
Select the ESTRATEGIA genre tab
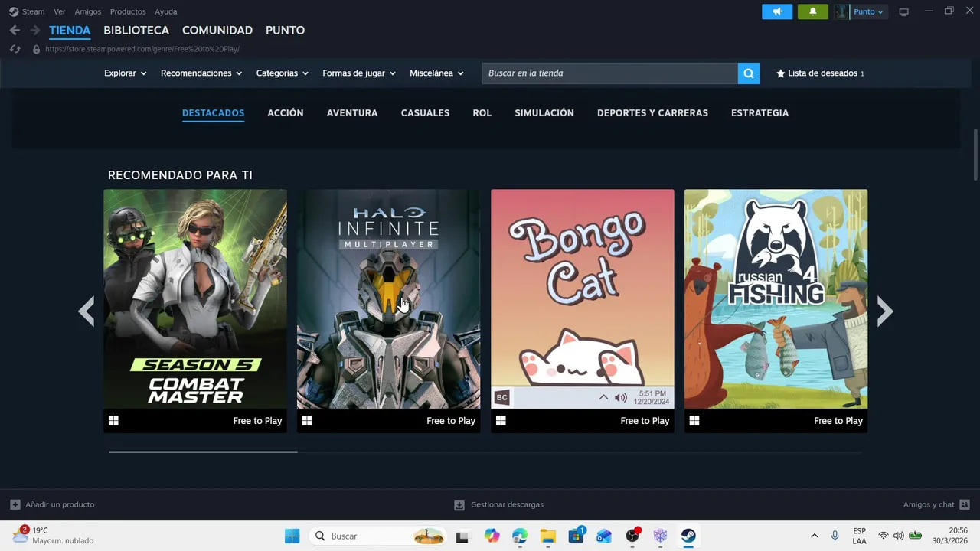click(x=759, y=113)
